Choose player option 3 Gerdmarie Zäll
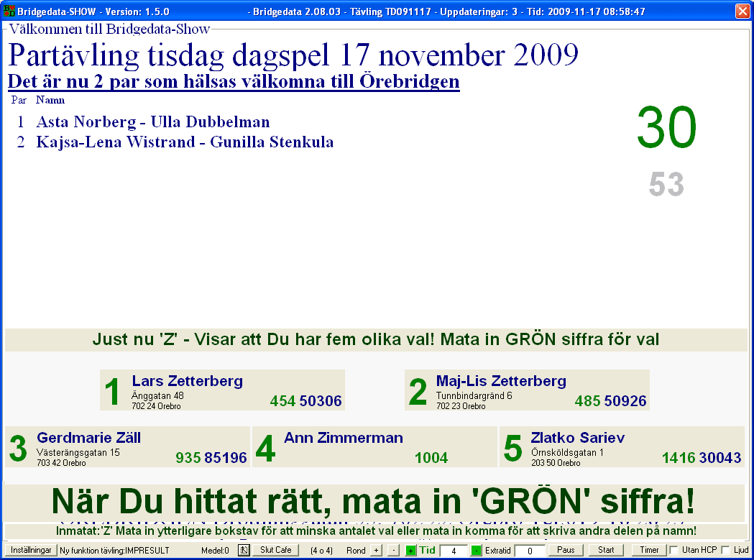Image resolution: width=754 pixels, height=560 pixels. point(128,447)
